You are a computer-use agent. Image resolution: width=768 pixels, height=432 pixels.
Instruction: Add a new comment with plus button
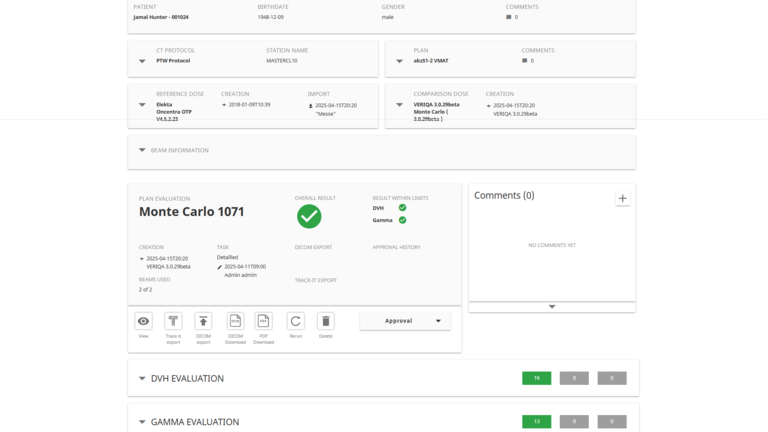pyautogui.click(x=622, y=198)
